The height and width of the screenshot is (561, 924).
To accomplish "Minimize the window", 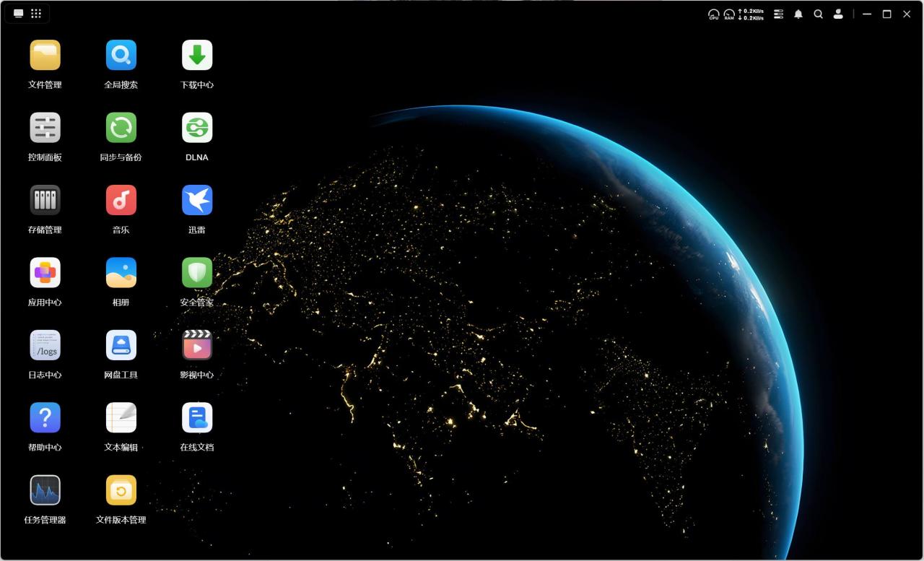I will click(x=867, y=14).
